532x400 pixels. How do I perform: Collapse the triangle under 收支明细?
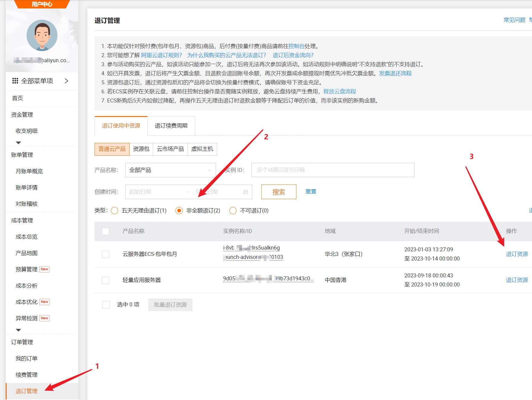click(18, 143)
